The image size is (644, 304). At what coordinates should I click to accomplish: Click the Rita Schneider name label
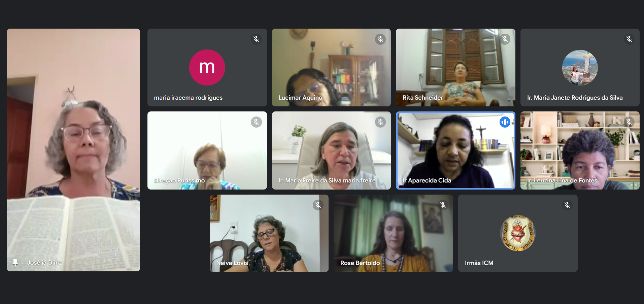coord(423,98)
